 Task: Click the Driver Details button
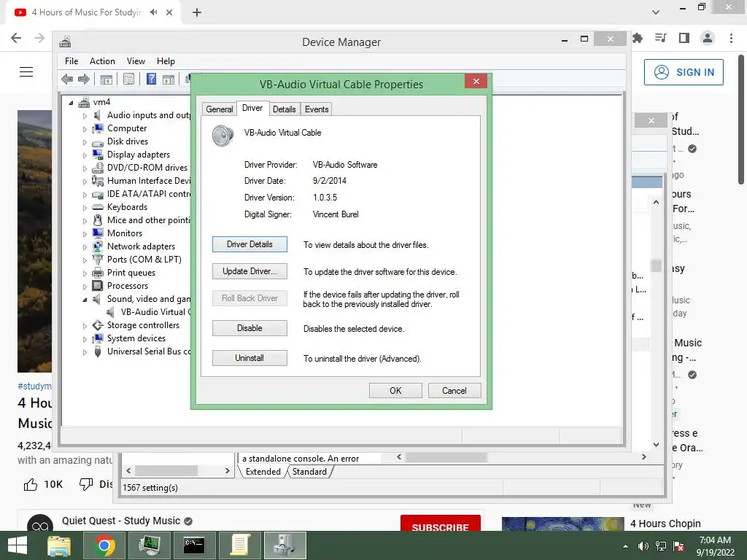pos(249,244)
